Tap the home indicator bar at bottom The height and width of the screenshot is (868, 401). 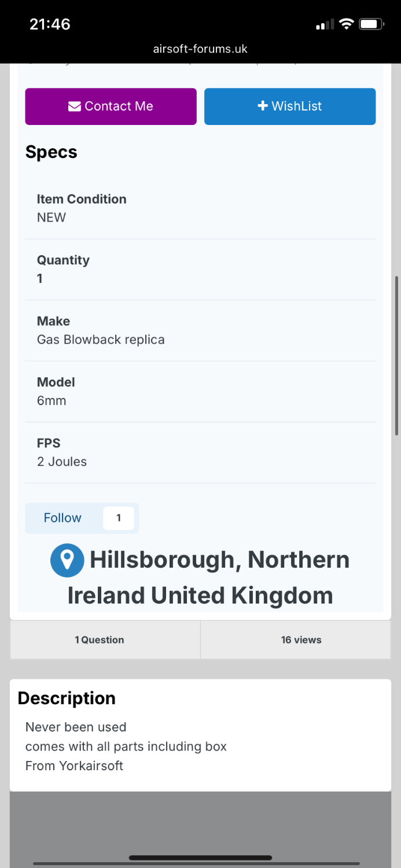coord(200,858)
